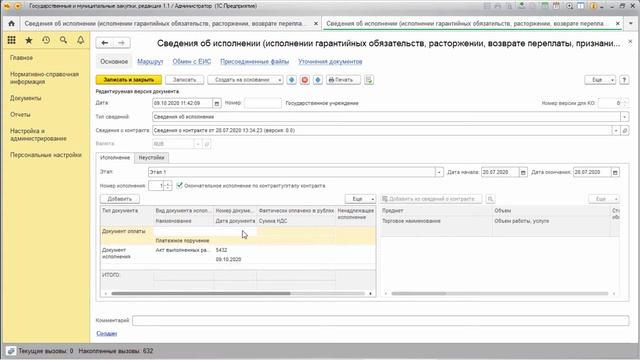Open Главное in sidebar
Image resolution: width=640 pixels, height=360 pixels.
tap(22, 58)
